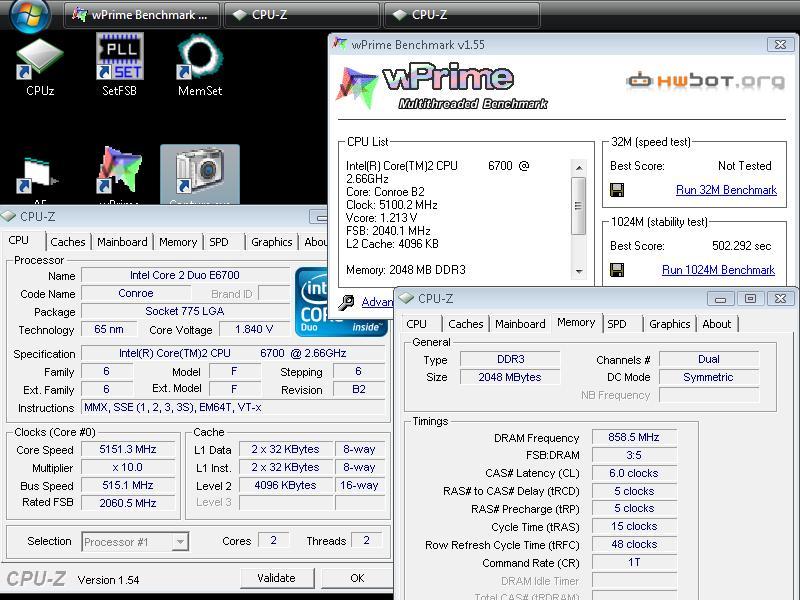Image resolution: width=800 pixels, height=600 pixels.
Task: Click the Channels # value Dual
Action: pos(709,359)
